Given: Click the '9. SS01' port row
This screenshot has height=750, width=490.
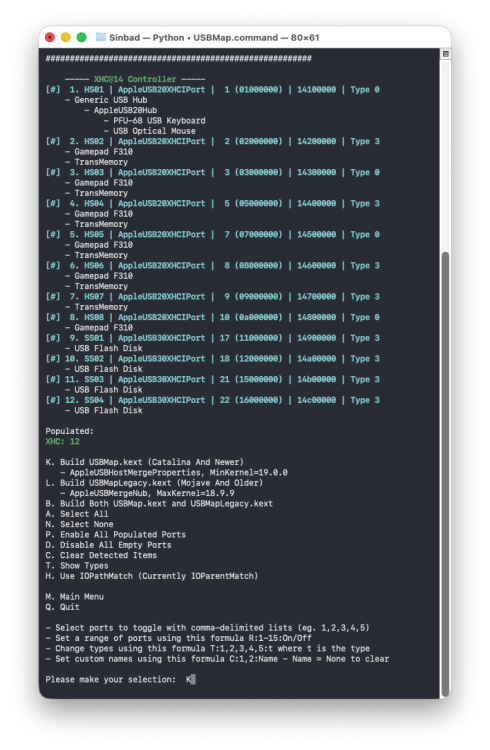Looking at the screenshot, I should click(212, 338).
